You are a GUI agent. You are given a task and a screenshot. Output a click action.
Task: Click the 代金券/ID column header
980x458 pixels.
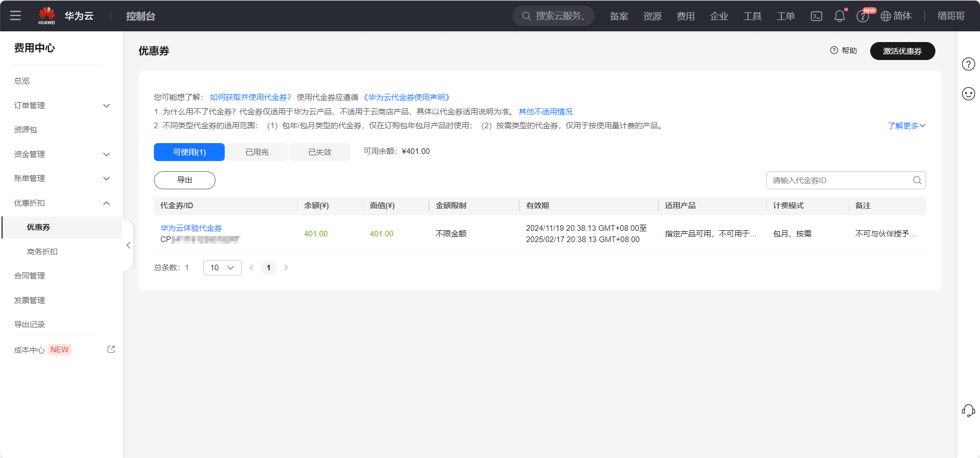coord(177,205)
